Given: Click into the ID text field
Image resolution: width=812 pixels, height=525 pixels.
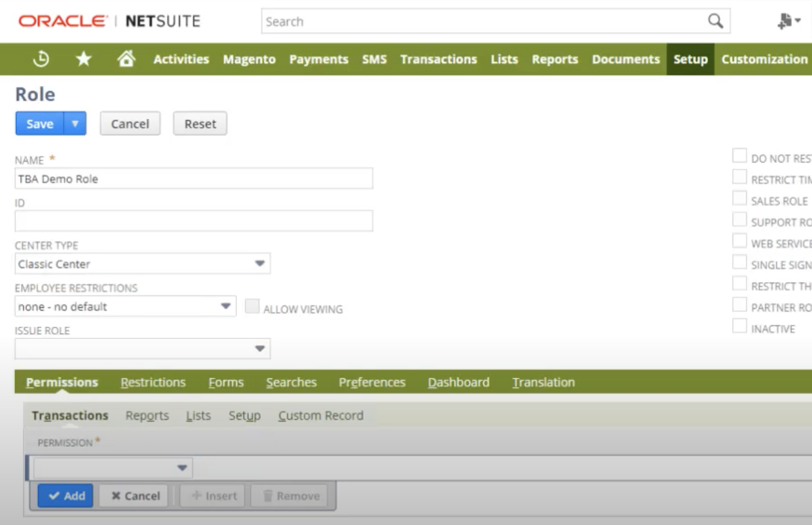Looking at the screenshot, I should pos(193,221).
